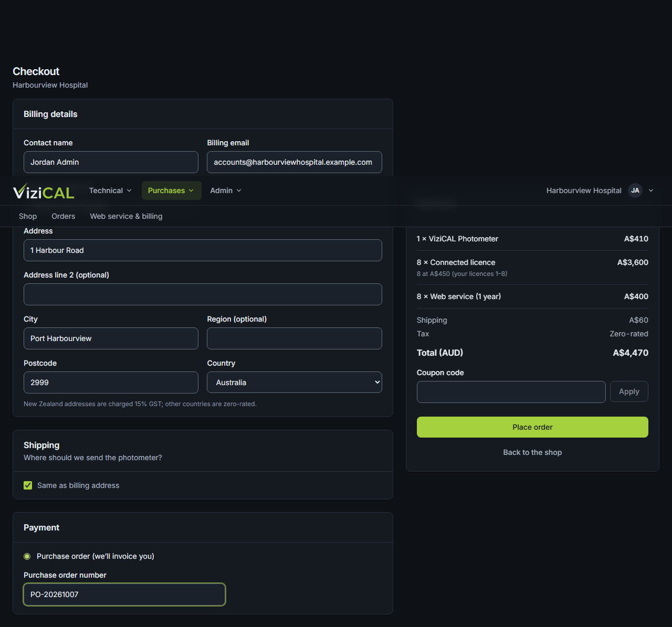Click the Zero-rated tax value
The image size is (672, 627).
(x=629, y=334)
